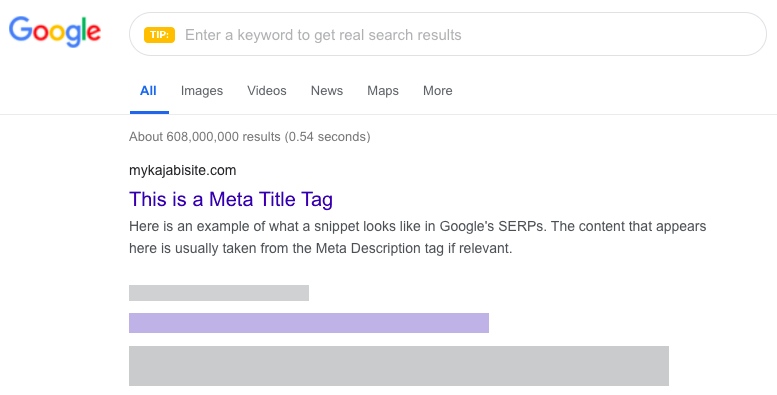777x395 pixels.
Task: Open the Videos results tab
Action: pos(267,91)
